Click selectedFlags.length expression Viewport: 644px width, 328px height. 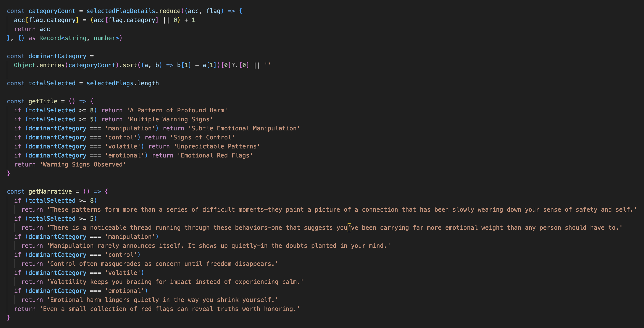122,83
